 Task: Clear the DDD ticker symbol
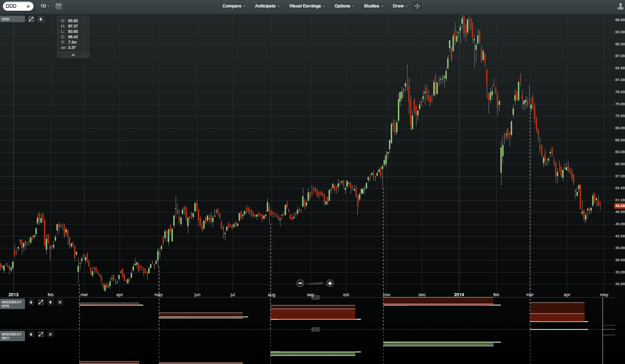point(28,6)
